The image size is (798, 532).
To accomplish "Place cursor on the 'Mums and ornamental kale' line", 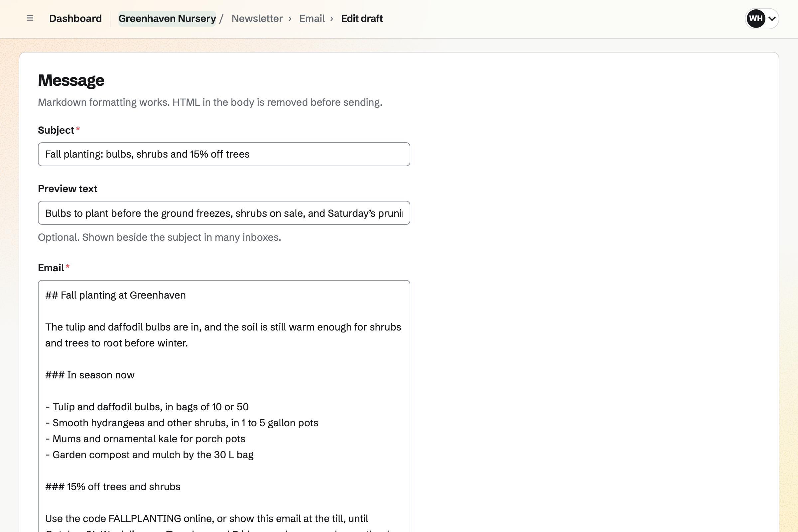I will pyautogui.click(x=145, y=439).
